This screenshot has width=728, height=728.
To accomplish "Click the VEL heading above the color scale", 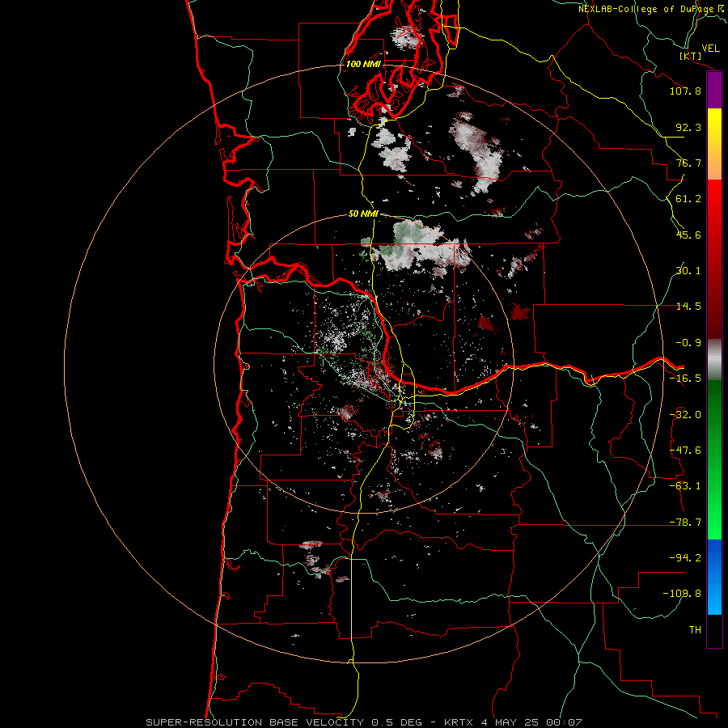I will pyautogui.click(x=710, y=49).
